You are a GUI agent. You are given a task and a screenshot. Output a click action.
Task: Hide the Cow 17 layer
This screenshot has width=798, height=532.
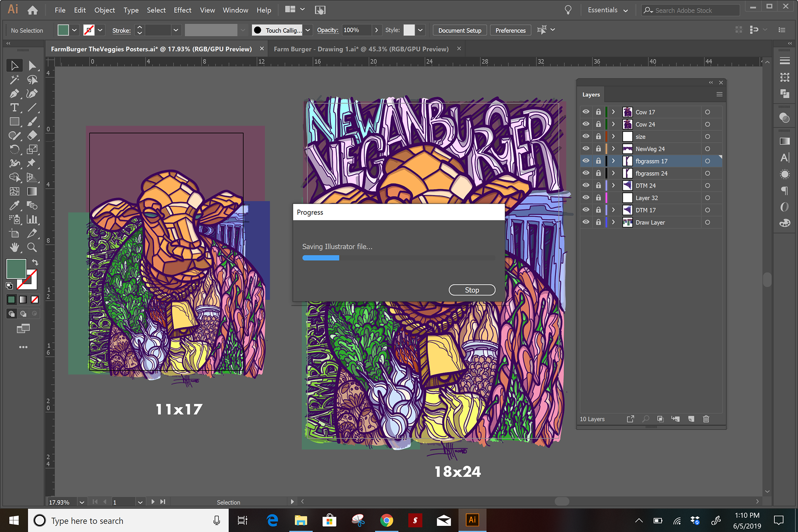tap(586, 112)
